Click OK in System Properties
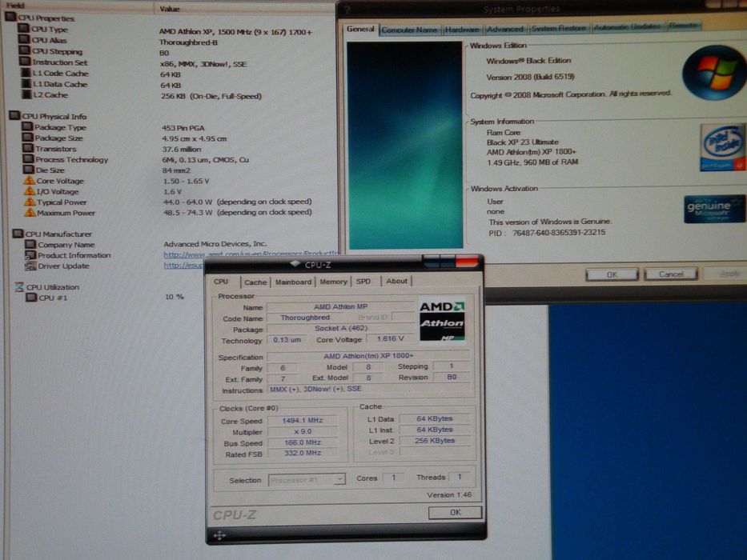This screenshot has width=747, height=560. 612,274
